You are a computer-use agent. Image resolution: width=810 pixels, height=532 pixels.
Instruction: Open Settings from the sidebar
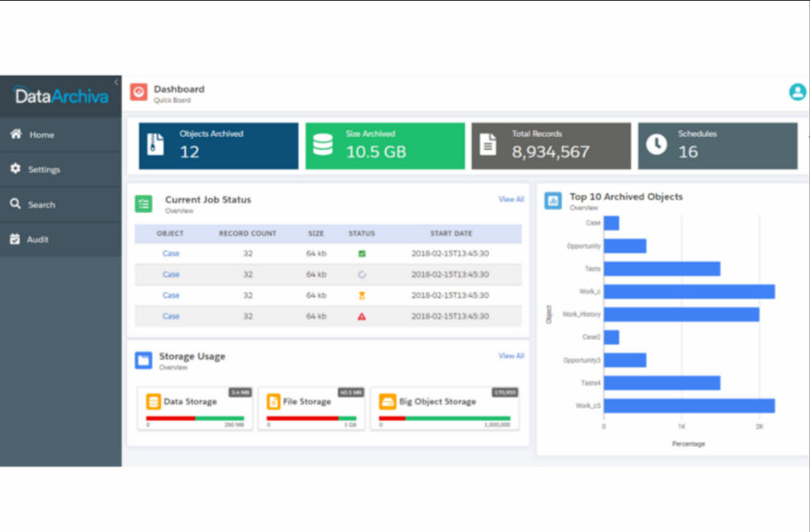pyautogui.click(x=61, y=169)
